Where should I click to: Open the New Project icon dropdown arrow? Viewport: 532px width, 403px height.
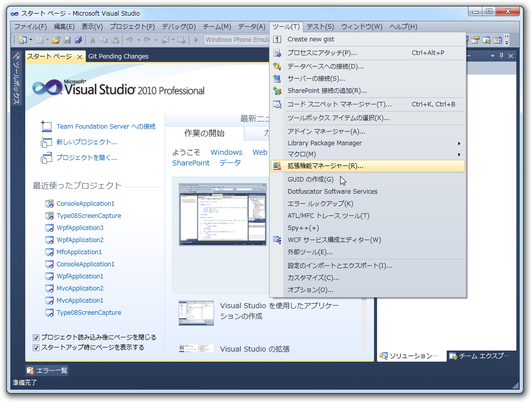(30, 40)
